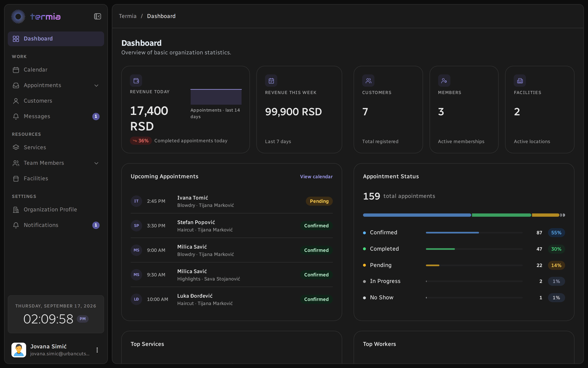Click the 55% Confirmed percentage badge

click(556, 233)
